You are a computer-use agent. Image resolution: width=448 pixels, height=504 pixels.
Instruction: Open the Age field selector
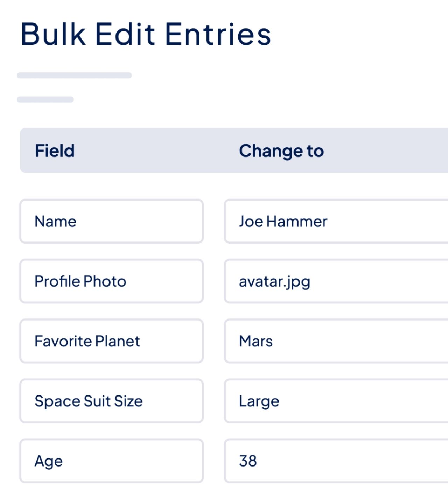click(112, 461)
